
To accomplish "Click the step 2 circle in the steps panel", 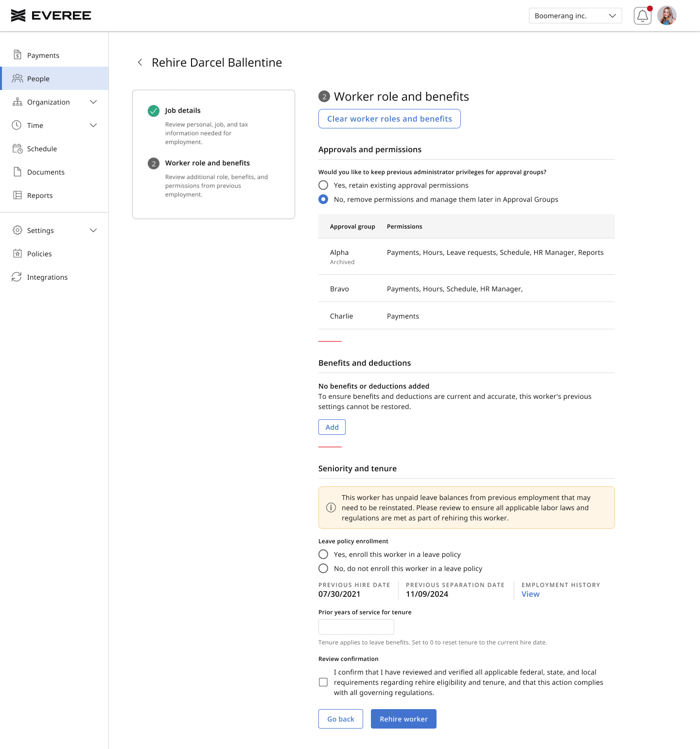I will 154,163.
